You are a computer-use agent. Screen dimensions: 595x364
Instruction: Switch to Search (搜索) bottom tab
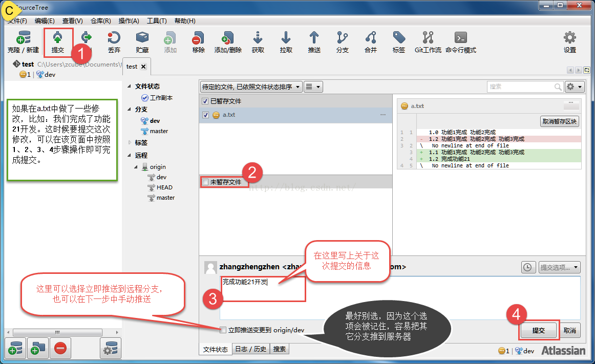[x=279, y=349]
